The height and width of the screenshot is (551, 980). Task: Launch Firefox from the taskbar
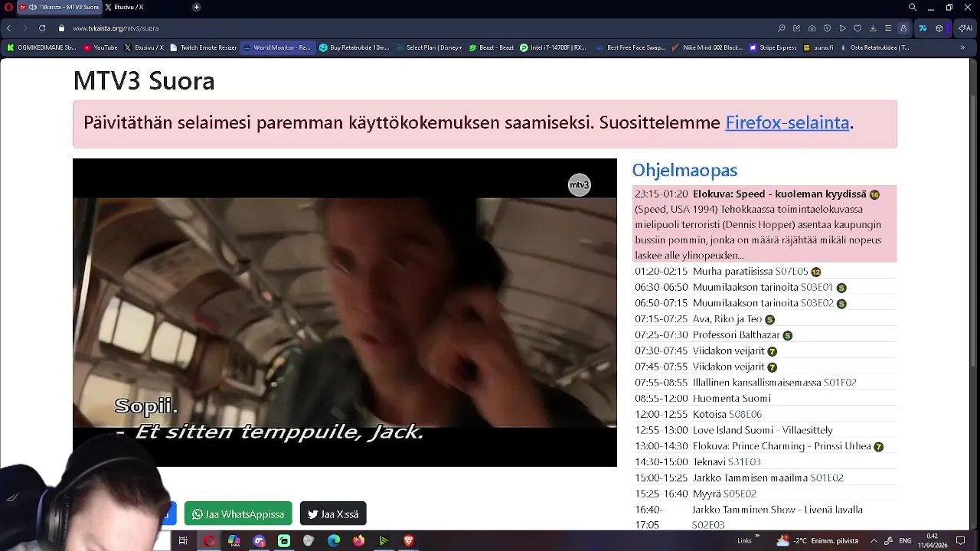[358, 540]
